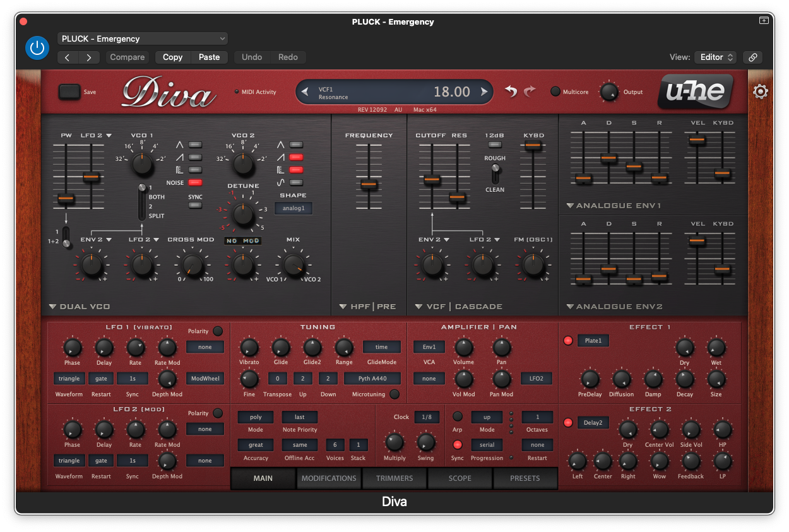
Task: Click the link chain icon button
Action: pos(752,57)
